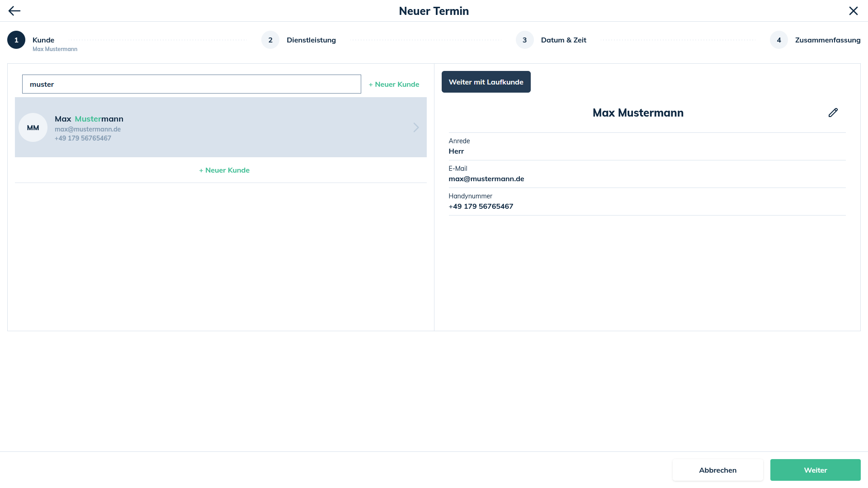
Task: Expand Max Mustermann entry chevron
Action: click(x=416, y=127)
